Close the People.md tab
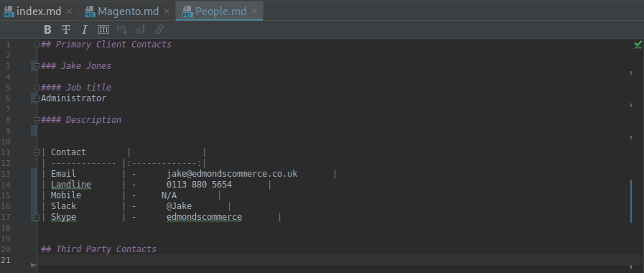Viewport: 644px width, 273px height. (x=255, y=11)
